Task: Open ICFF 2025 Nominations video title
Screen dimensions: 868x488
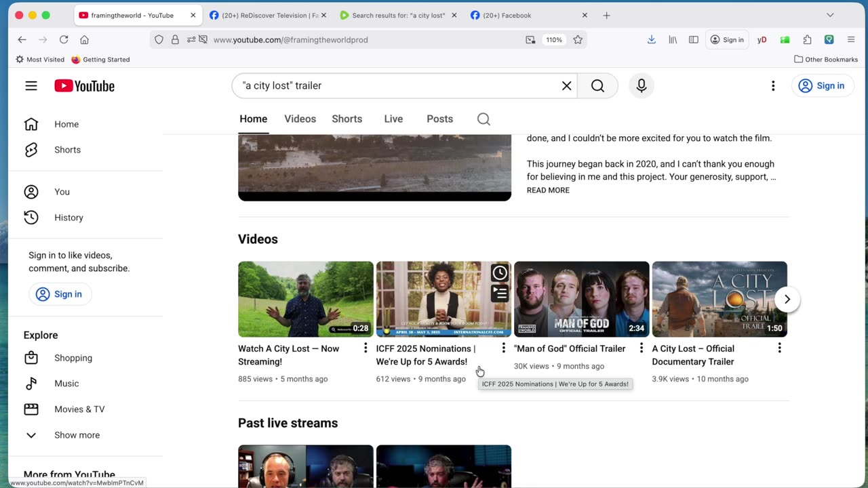Action: pyautogui.click(x=426, y=355)
